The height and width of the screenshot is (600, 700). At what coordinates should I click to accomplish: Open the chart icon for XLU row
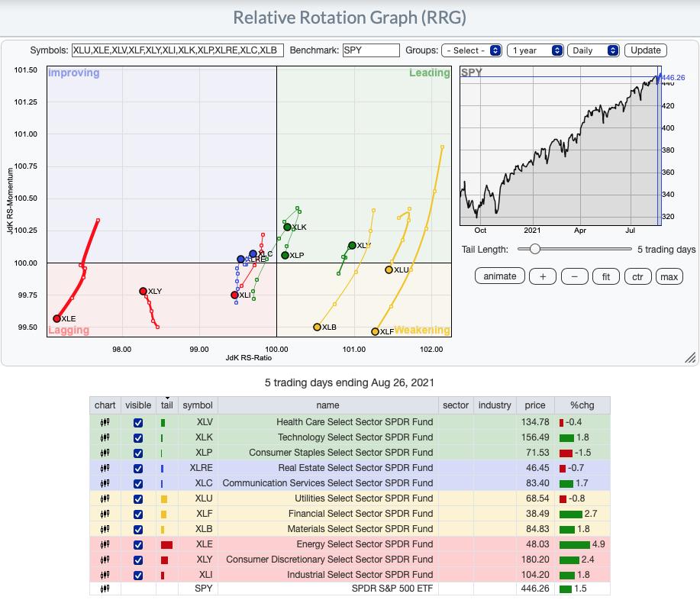105,498
